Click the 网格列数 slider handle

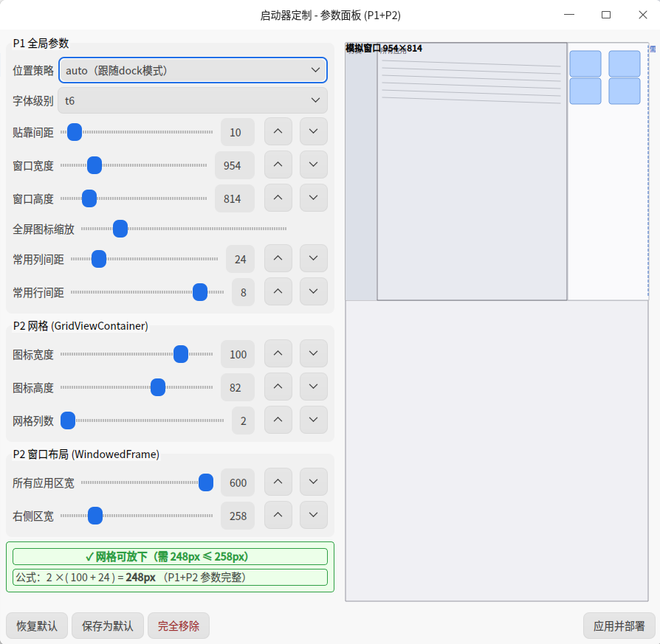click(x=68, y=420)
